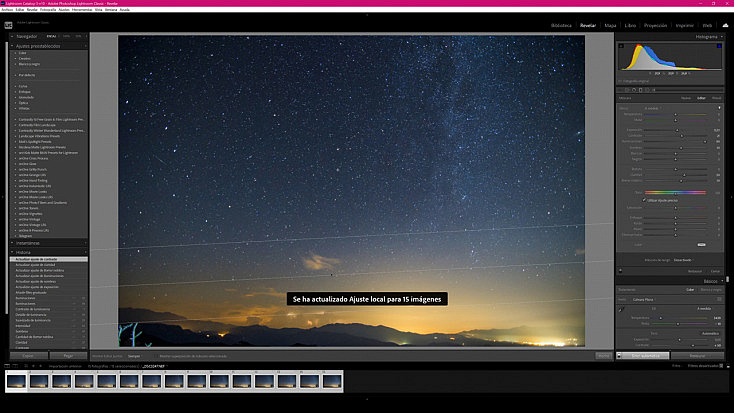
Task: Switch to grid view from filmstrip bar
Action: coord(26,366)
